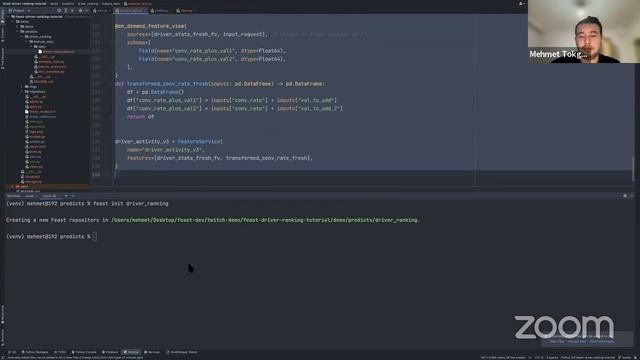Image resolution: width=640 pixels, height=360 pixels.
Task: Switch to the Local (2) terminal tab
Action: click(51, 196)
